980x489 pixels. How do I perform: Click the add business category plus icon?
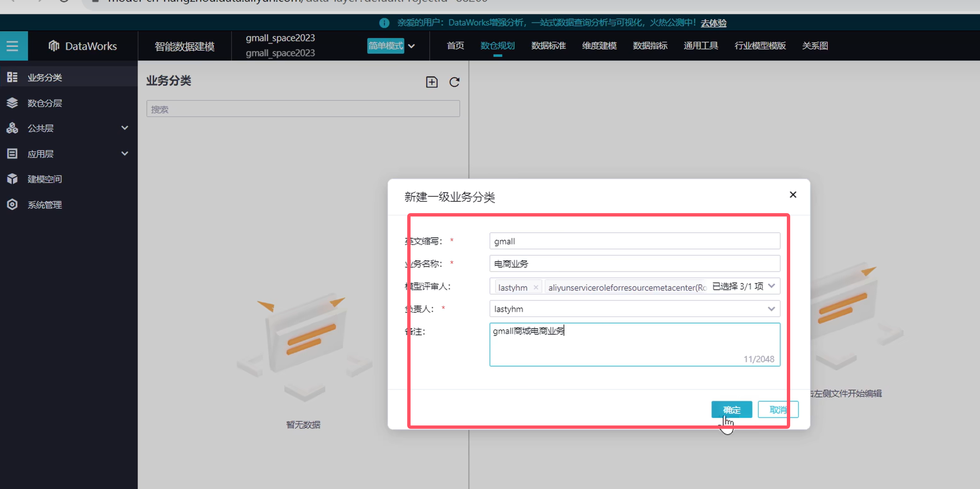click(x=431, y=82)
